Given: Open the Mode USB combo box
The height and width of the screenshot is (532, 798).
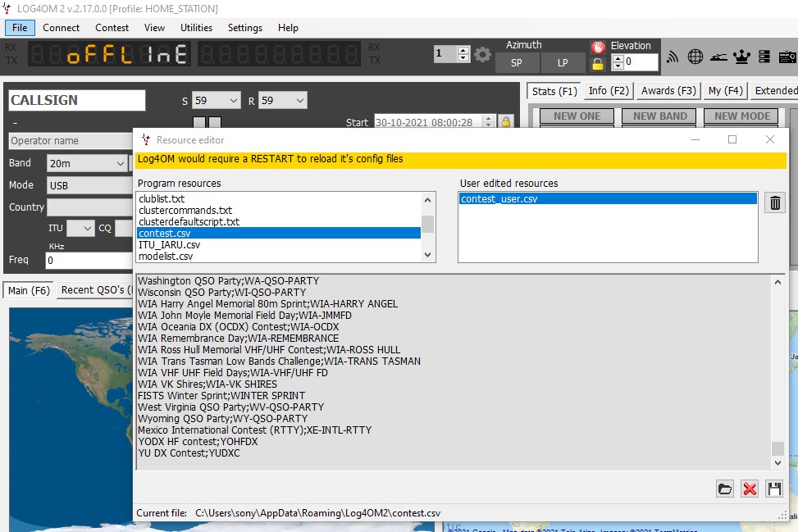Looking at the screenshot, I should 90,185.
